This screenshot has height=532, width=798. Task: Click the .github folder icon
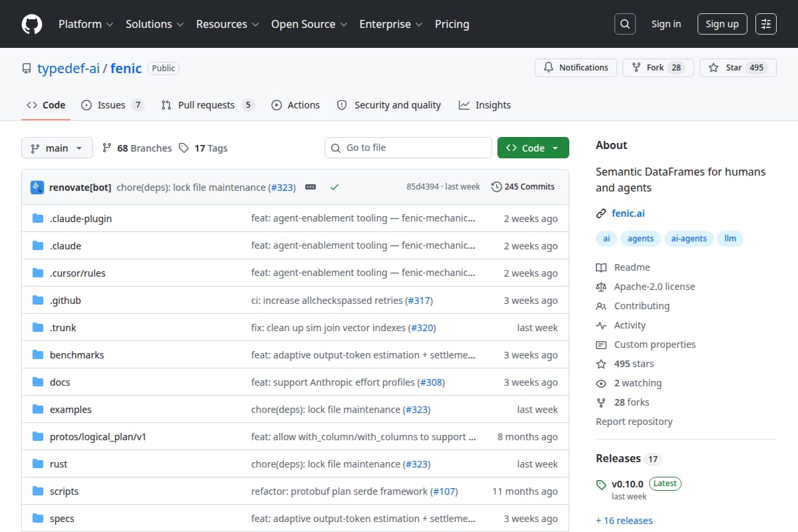pyautogui.click(x=38, y=301)
